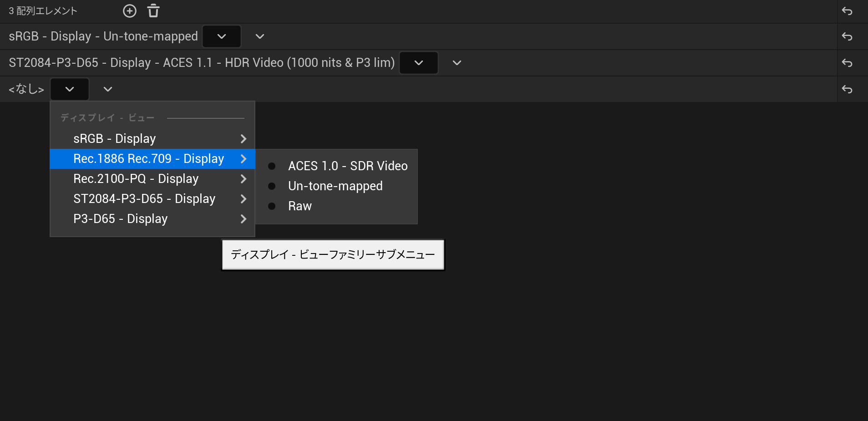Reset the sRGB Un-tone-mapped row to default
The image size is (868, 421).
click(x=847, y=36)
